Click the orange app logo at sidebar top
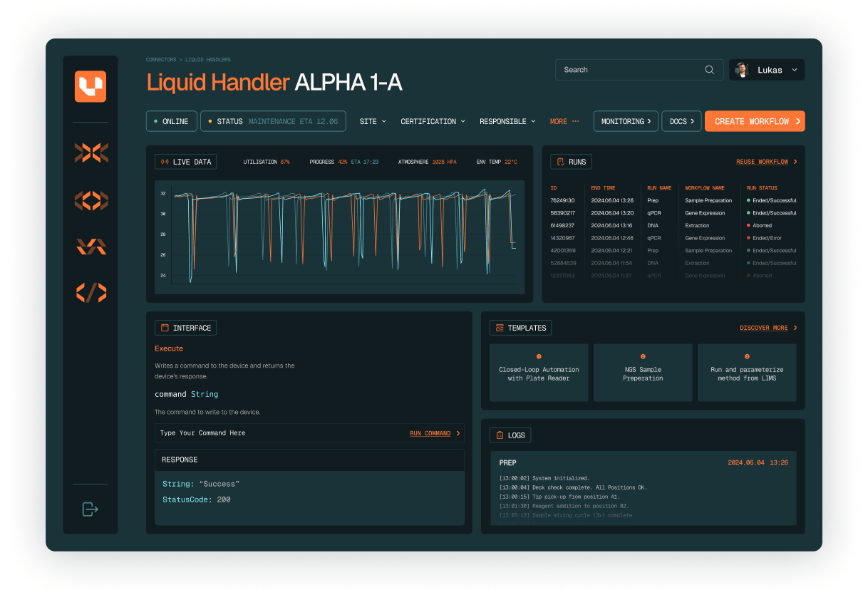The width and height of the screenshot is (868, 590). click(91, 86)
